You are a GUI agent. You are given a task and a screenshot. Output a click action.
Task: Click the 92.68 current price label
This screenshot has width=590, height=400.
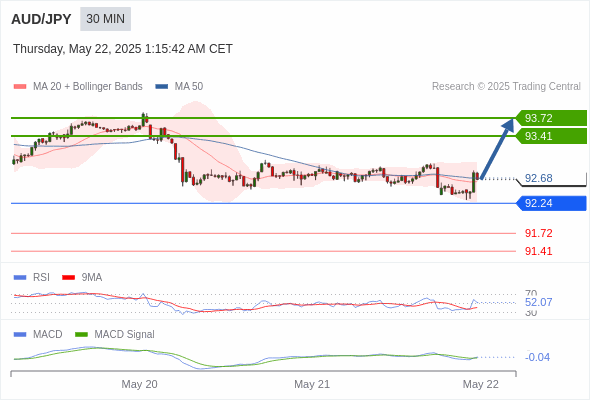[x=538, y=178]
